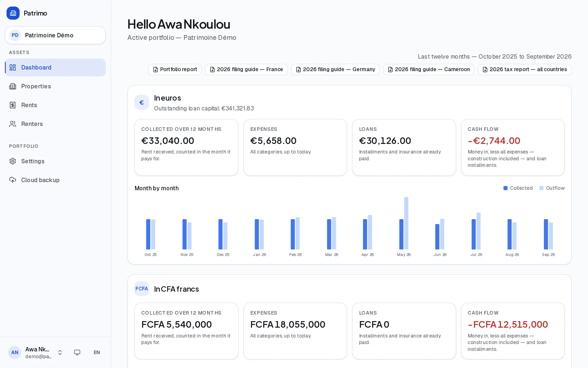588x368 pixels.
Task: Click the Month by month heading
Action: click(157, 188)
